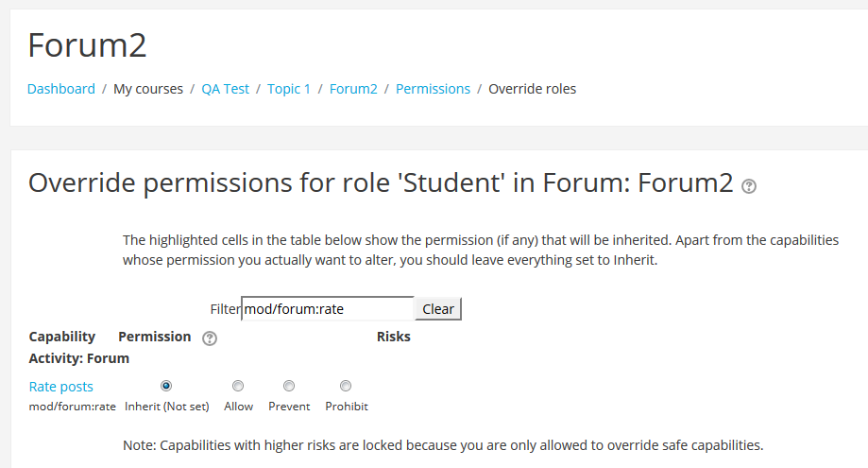Click the Capability column header

[x=62, y=337]
